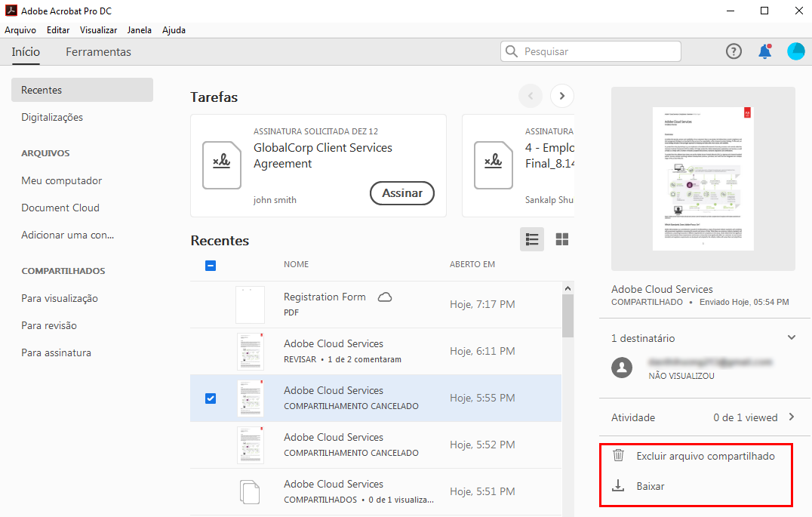The width and height of the screenshot is (812, 517).
Task: Click the Assinar button
Action: coord(402,193)
